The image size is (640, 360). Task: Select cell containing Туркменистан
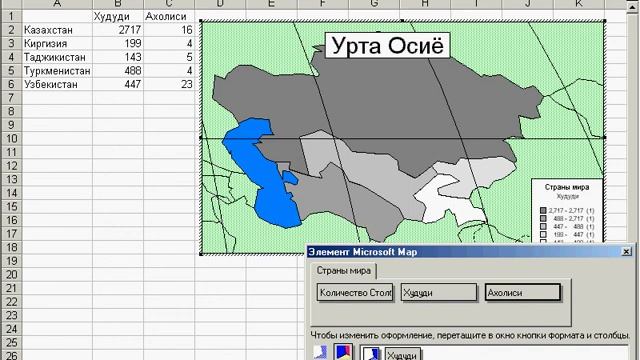point(58,71)
